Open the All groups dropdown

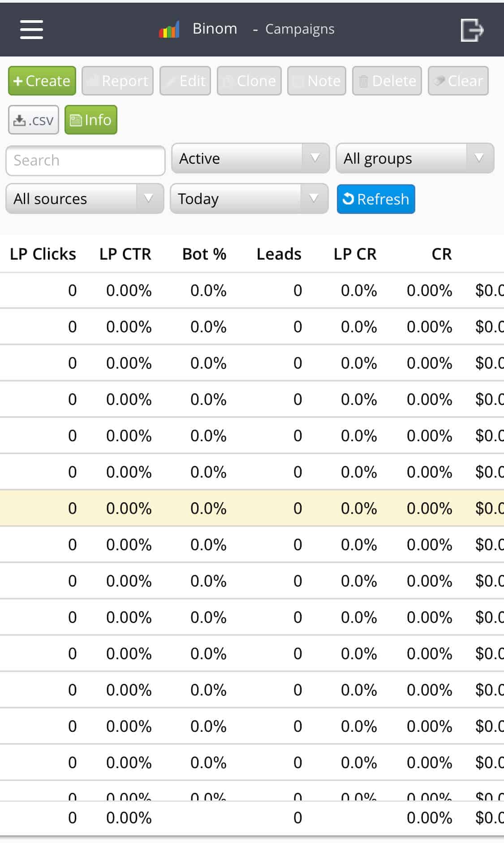[414, 159]
